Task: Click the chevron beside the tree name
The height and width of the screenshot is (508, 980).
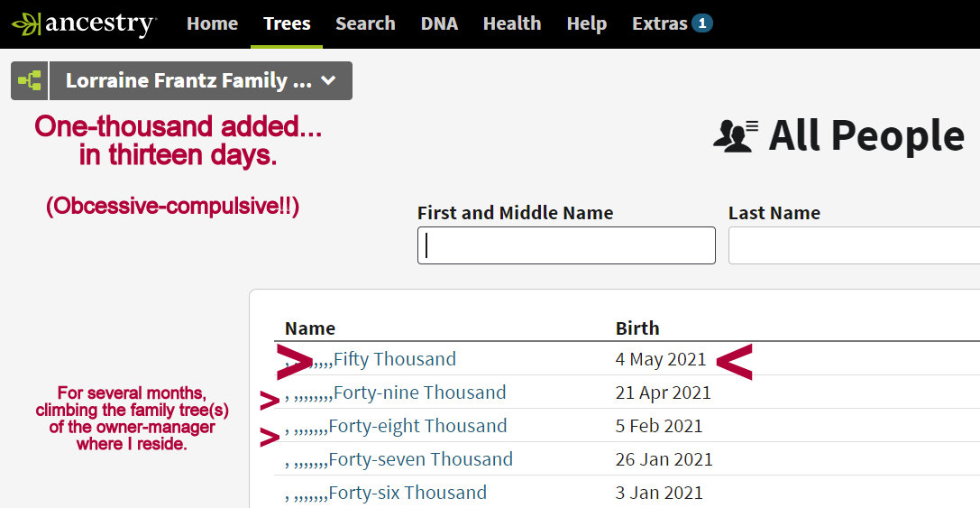Action: pyautogui.click(x=329, y=81)
